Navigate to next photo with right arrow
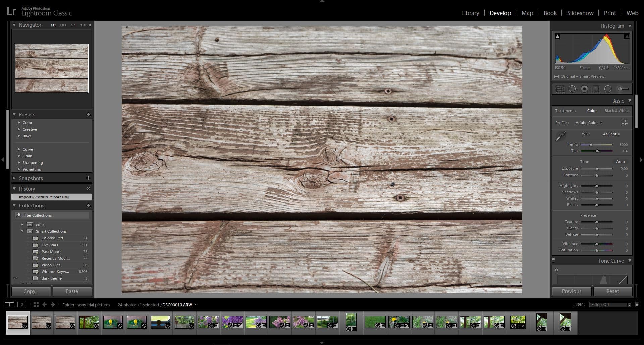This screenshot has height=345, width=644. pyautogui.click(x=53, y=305)
